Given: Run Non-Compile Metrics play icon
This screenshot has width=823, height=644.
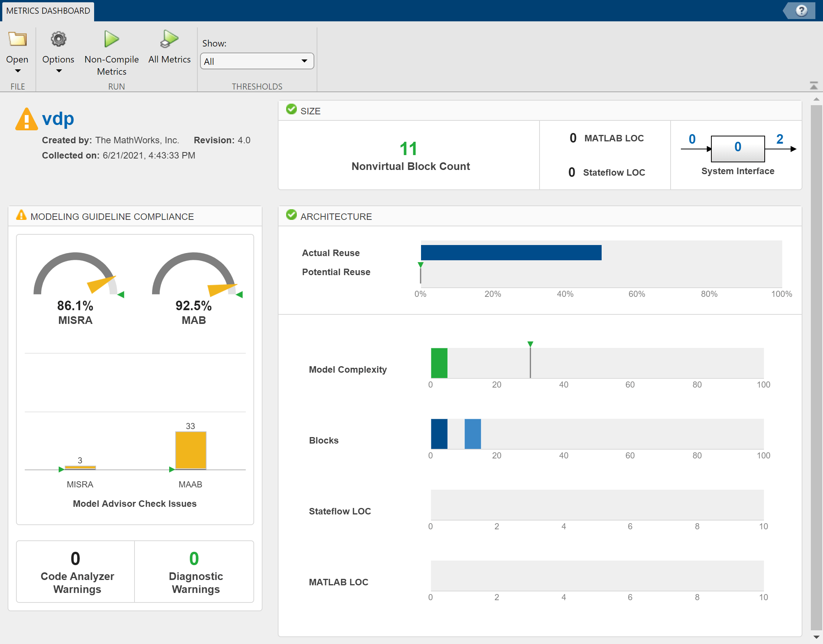Looking at the screenshot, I should (x=111, y=39).
